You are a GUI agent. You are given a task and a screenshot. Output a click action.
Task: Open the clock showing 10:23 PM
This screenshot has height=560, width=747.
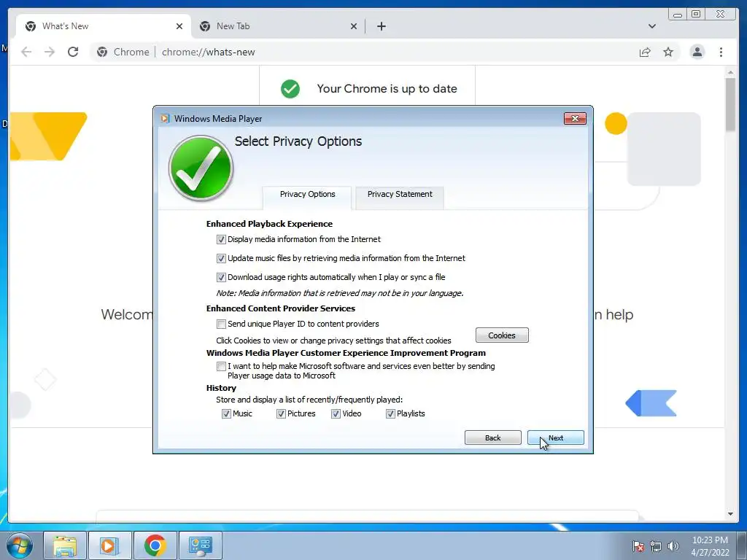tap(710, 546)
